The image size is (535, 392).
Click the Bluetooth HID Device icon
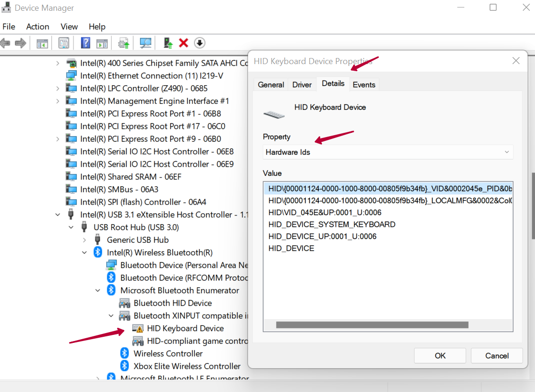coord(125,303)
